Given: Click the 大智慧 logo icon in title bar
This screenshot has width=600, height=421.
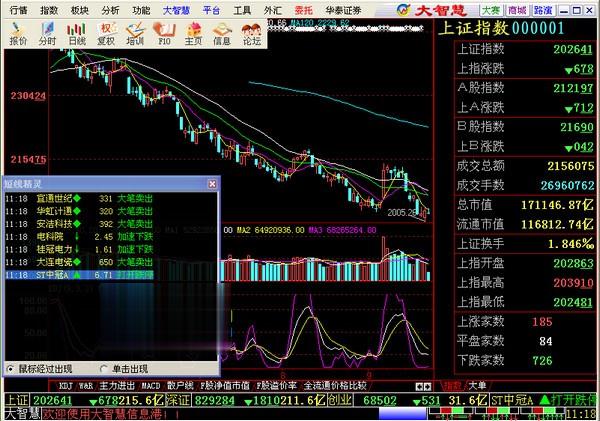Looking at the screenshot, I should (403, 10).
